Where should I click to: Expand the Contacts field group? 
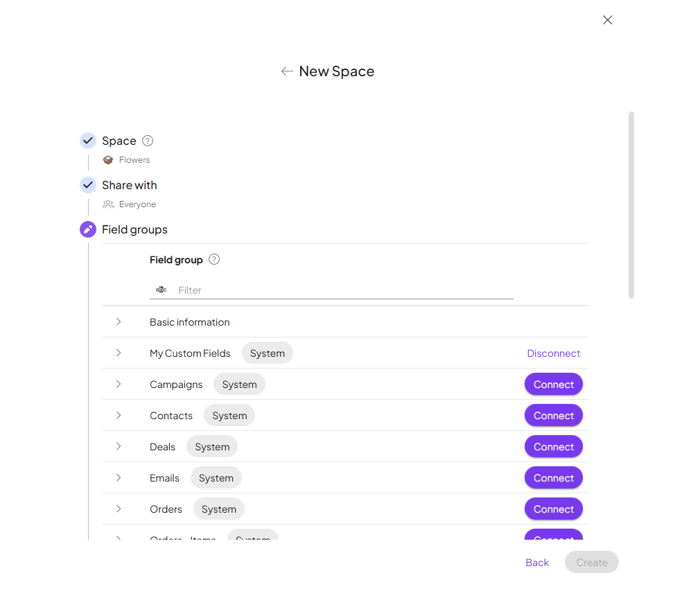(x=119, y=416)
